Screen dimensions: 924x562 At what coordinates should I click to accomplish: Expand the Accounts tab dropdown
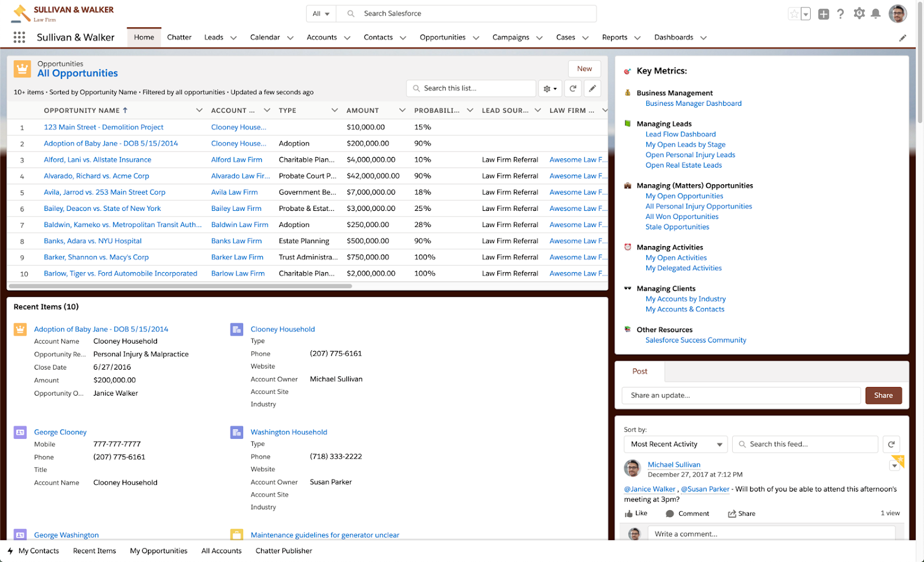pos(347,38)
